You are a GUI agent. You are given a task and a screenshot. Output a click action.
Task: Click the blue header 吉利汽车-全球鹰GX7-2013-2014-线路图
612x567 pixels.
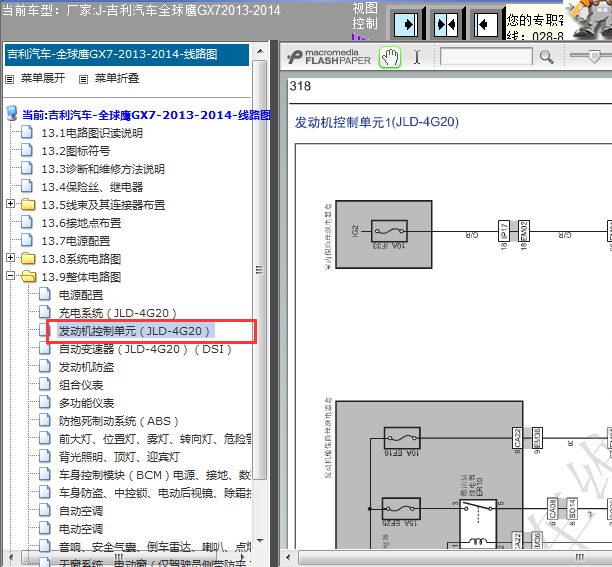[126, 55]
